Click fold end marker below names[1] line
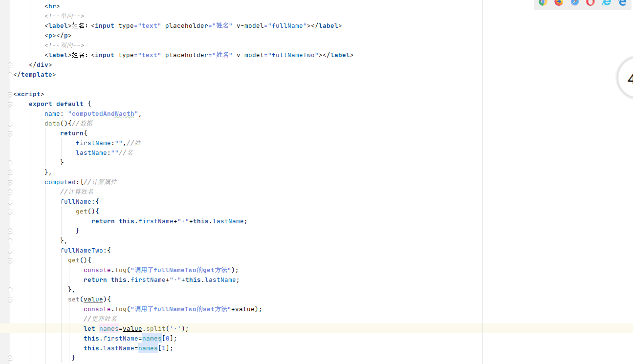The width and height of the screenshot is (633, 364). (x=10, y=358)
